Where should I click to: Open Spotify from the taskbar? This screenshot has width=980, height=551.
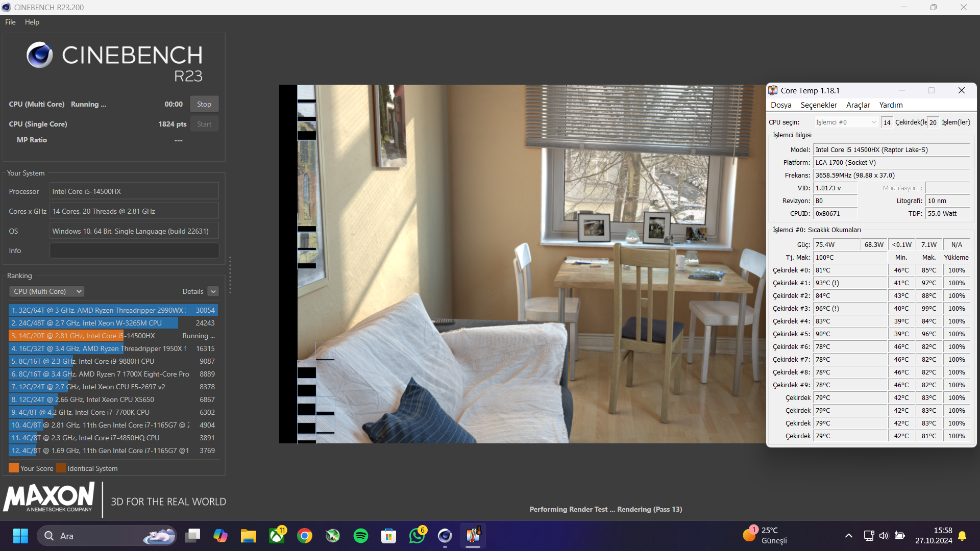click(x=360, y=536)
